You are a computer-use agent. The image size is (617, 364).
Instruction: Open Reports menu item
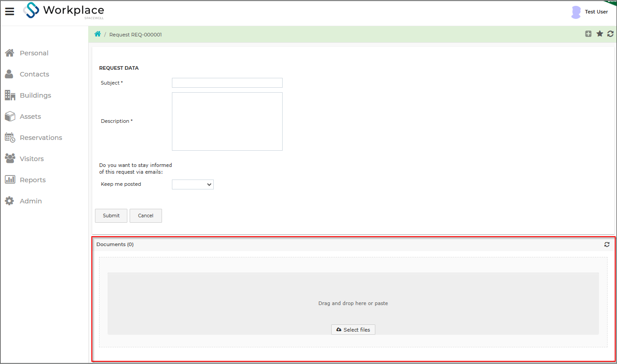(33, 180)
